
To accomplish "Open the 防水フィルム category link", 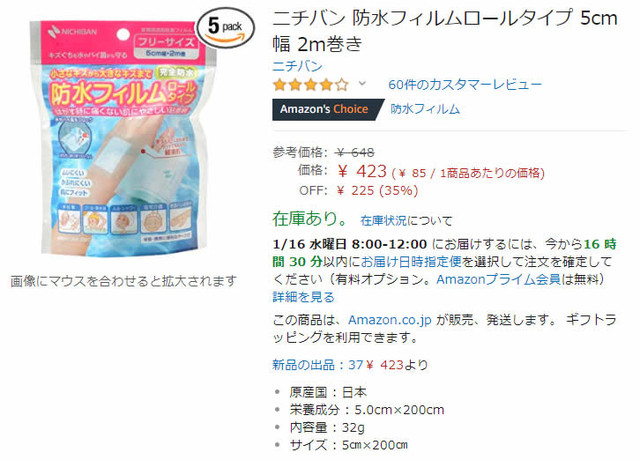I will 425,109.
